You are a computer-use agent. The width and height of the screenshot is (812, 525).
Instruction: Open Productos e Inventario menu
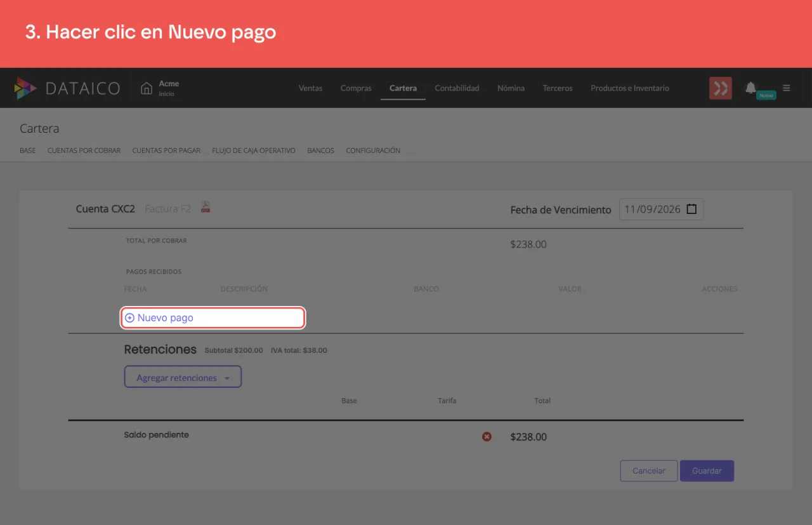pos(630,88)
